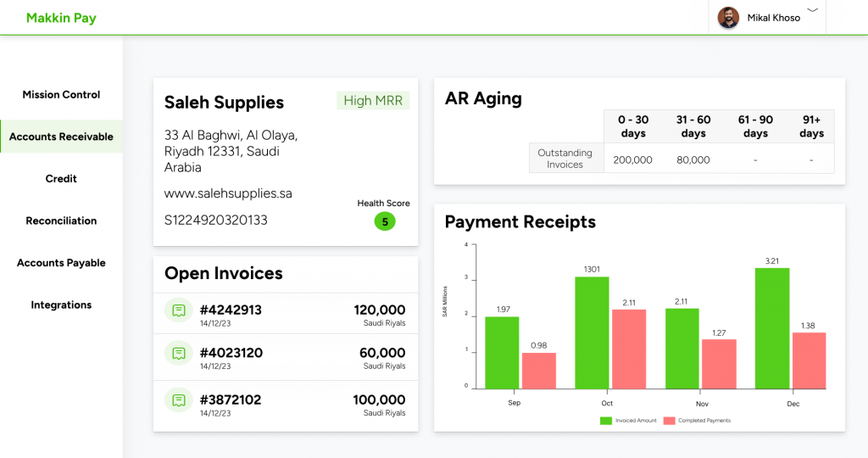Navigate to Accounts Payable
868x458 pixels.
tap(61, 263)
